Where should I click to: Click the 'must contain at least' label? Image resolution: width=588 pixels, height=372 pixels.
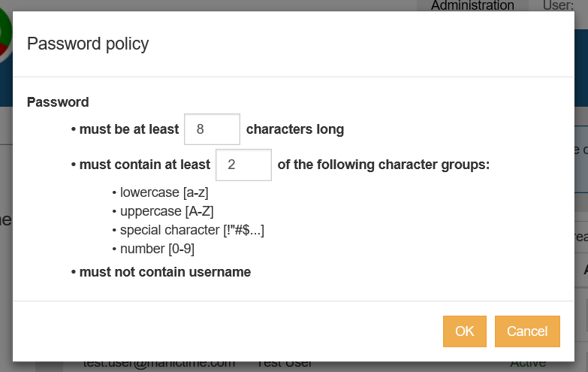(145, 165)
